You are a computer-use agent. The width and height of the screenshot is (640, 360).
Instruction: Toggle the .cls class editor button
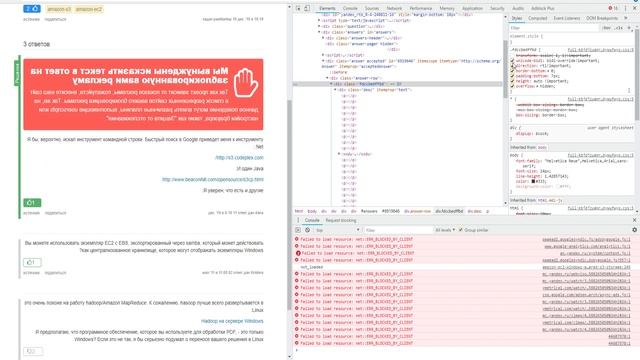pos(619,28)
